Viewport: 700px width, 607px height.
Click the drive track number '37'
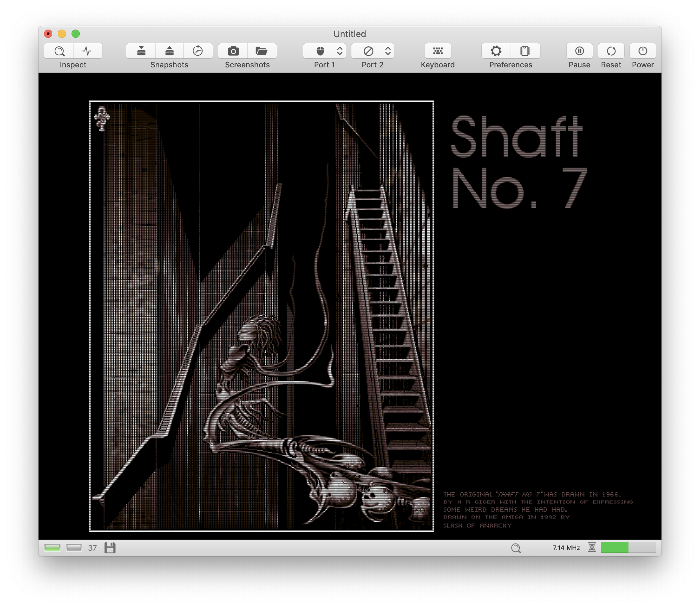(92, 548)
